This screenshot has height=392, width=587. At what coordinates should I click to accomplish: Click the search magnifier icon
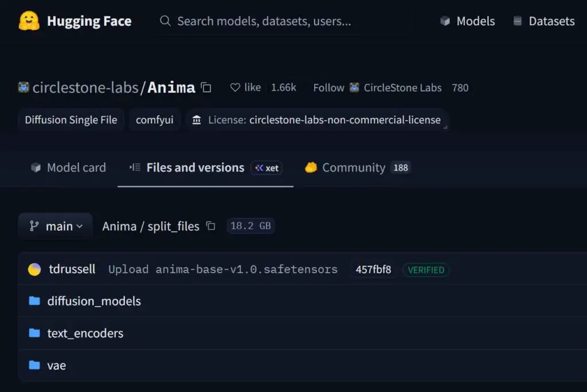pos(165,21)
